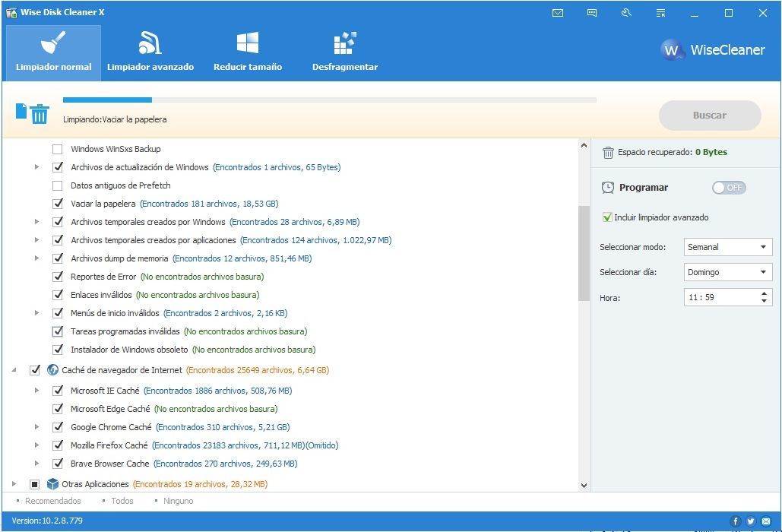
Task: Expand Archivos temporales creados por aplicaciones
Action: tap(37, 240)
